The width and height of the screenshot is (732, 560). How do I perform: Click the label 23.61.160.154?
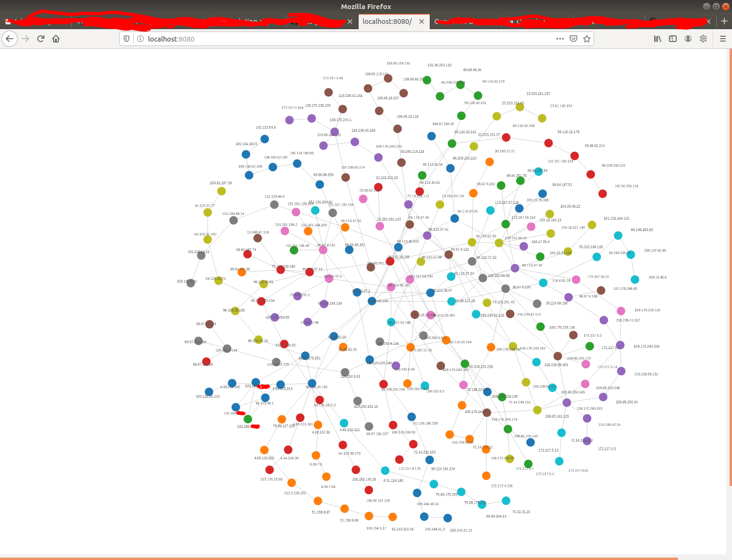tap(561, 106)
